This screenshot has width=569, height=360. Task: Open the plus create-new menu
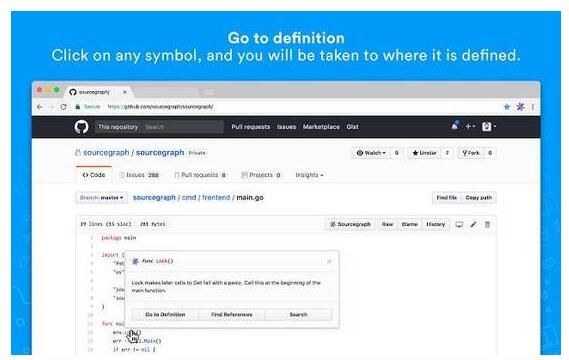click(470, 126)
